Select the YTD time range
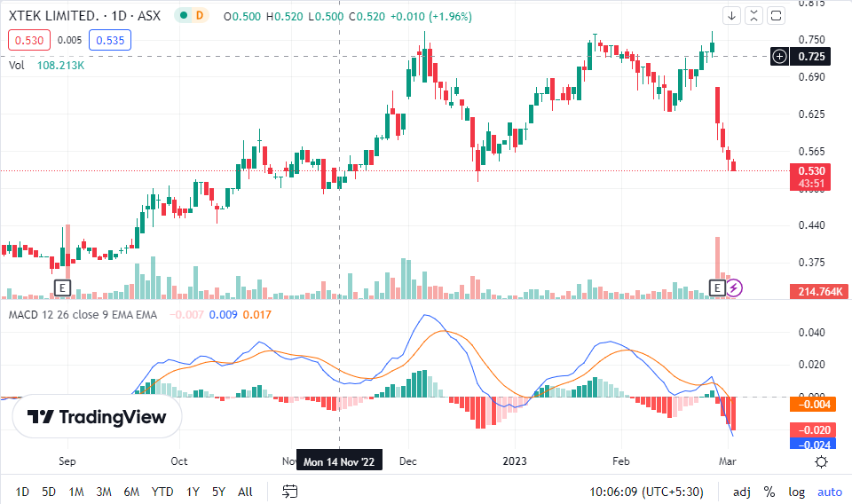 tap(162, 491)
